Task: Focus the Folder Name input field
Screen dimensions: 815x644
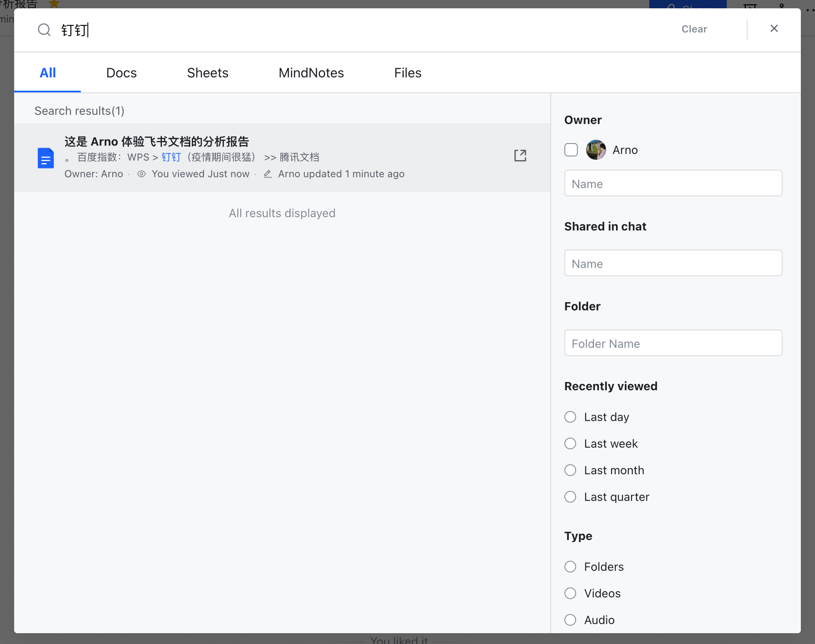Action: [673, 343]
